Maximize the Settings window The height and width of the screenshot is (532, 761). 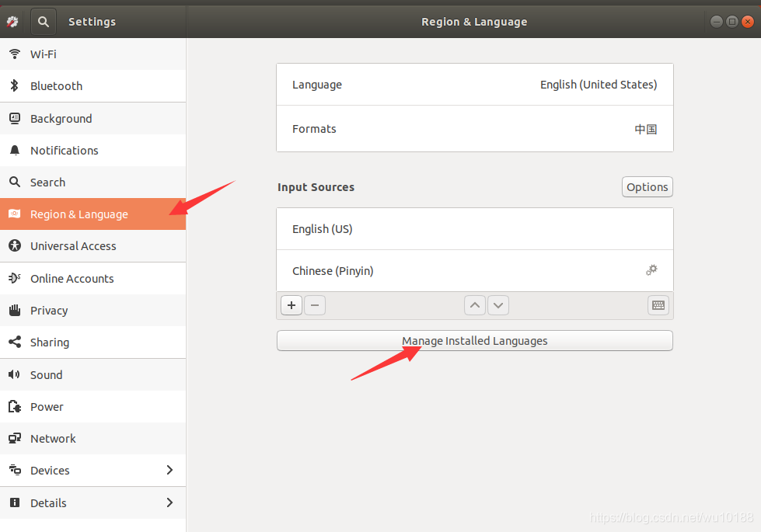[x=732, y=21]
